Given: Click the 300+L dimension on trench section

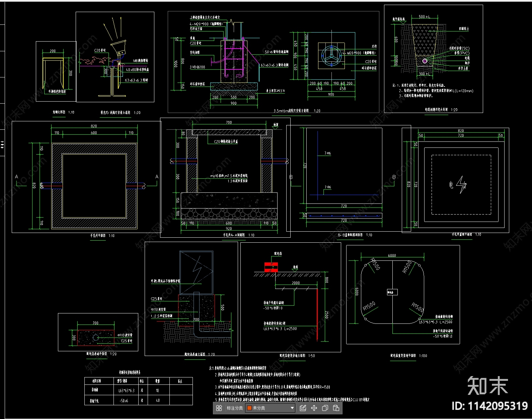Looking at the screenshot, I should click(425, 74).
